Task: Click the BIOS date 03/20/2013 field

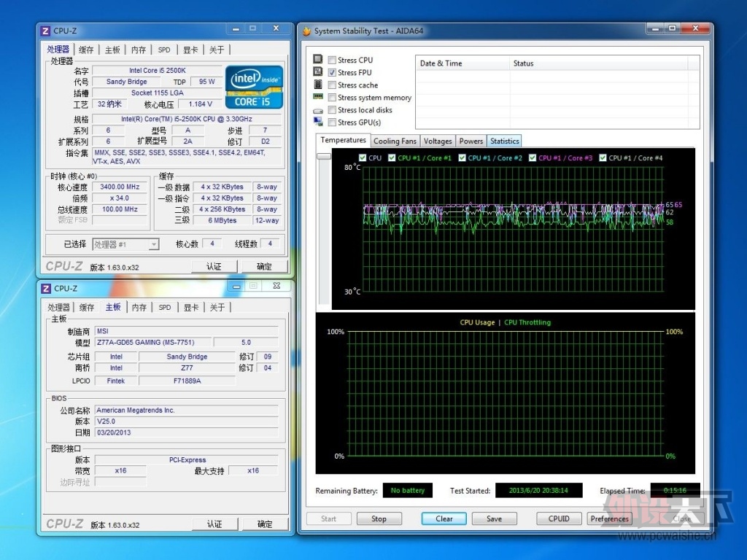Action: [186, 432]
